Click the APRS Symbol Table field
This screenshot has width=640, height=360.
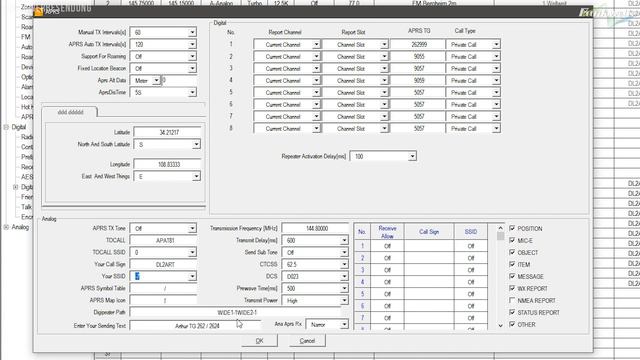[164, 288]
